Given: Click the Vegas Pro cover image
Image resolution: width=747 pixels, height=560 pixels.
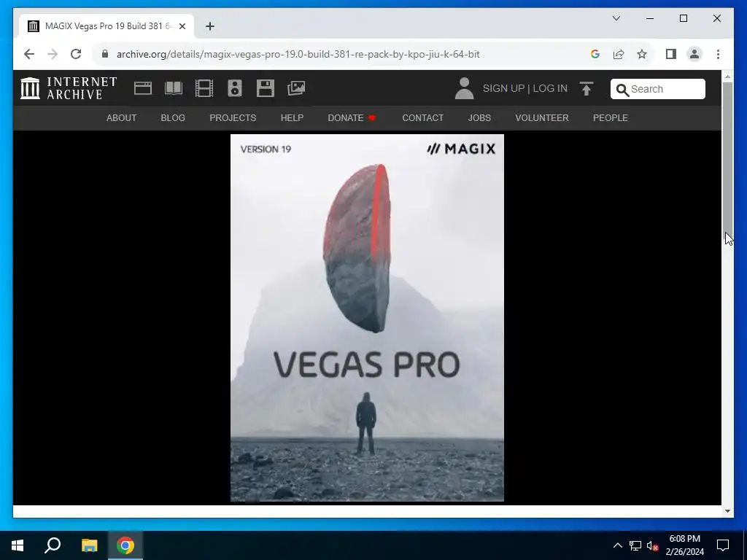Looking at the screenshot, I should coord(368,318).
